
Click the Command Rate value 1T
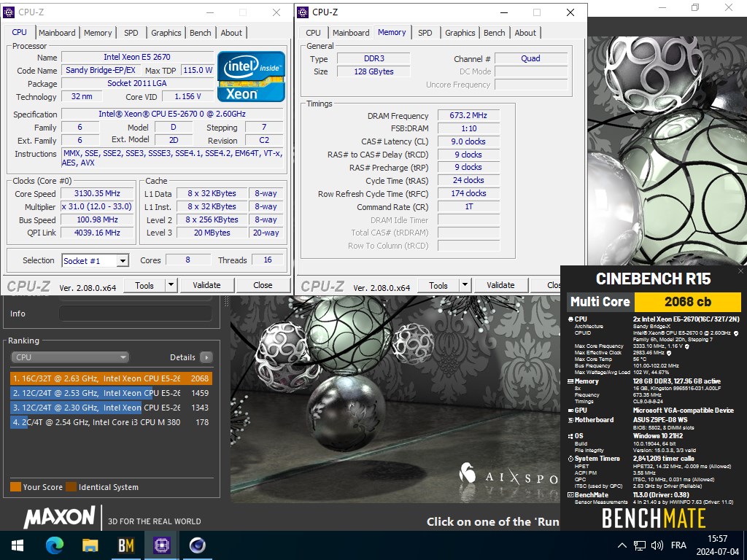[468, 206]
